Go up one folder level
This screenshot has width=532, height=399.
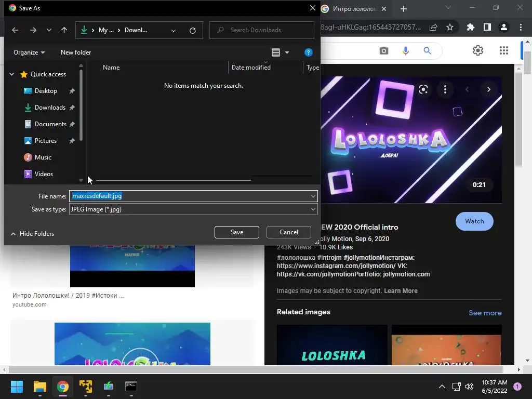(x=64, y=30)
